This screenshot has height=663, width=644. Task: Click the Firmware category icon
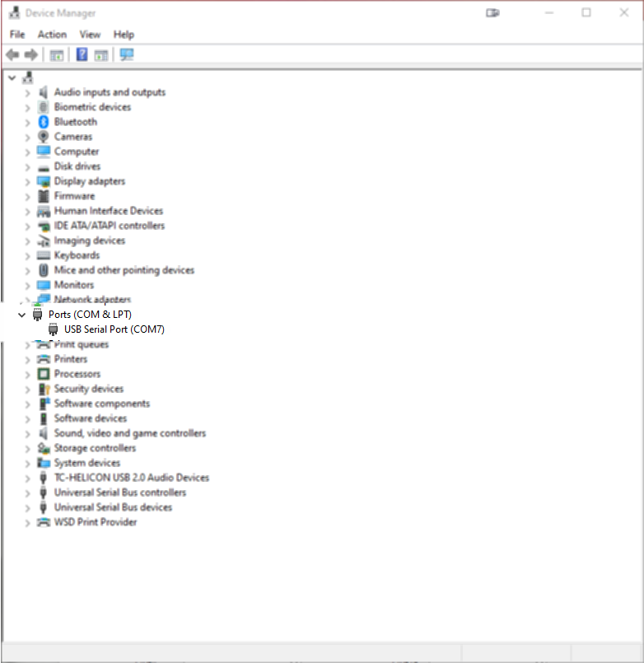point(44,196)
